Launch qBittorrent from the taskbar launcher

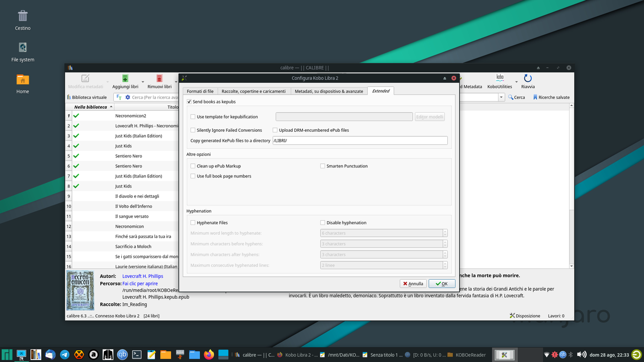click(122, 354)
